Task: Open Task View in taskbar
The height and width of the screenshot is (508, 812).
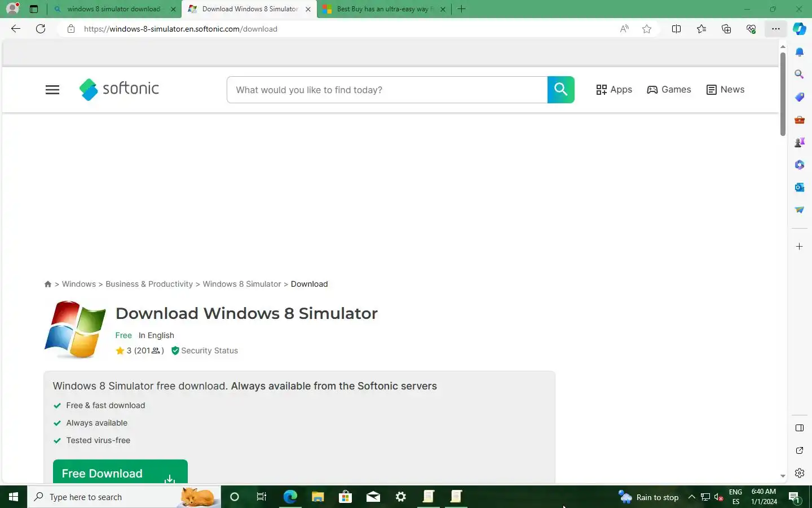Action: click(x=262, y=497)
